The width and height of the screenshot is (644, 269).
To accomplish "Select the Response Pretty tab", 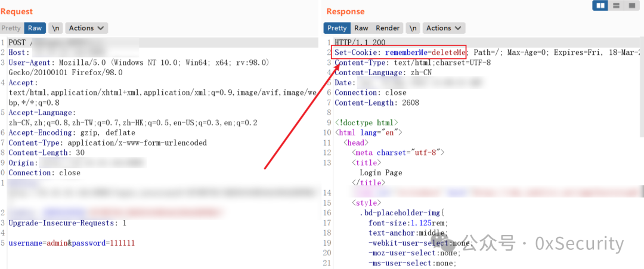I will click(x=337, y=28).
